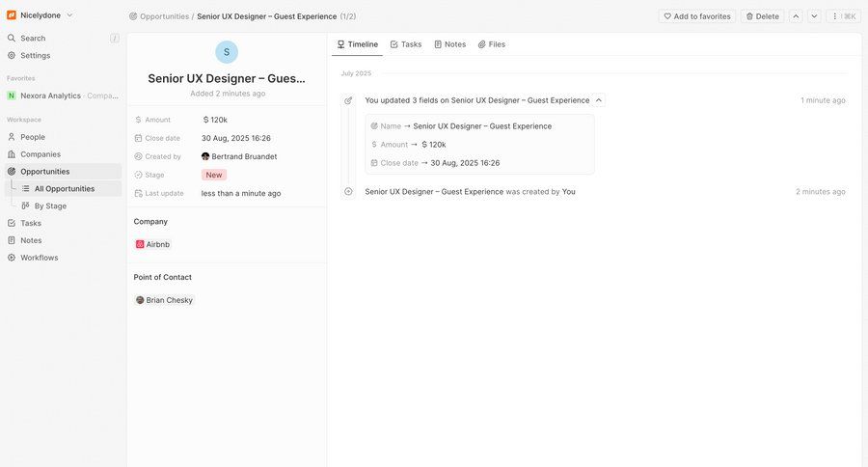Click the Settings gear icon
This screenshot has height=467, width=868.
click(11, 55)
